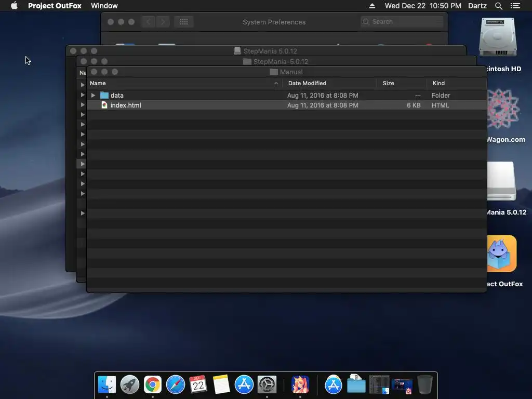Click forward arrow in System Preferences window

(163, 22)
